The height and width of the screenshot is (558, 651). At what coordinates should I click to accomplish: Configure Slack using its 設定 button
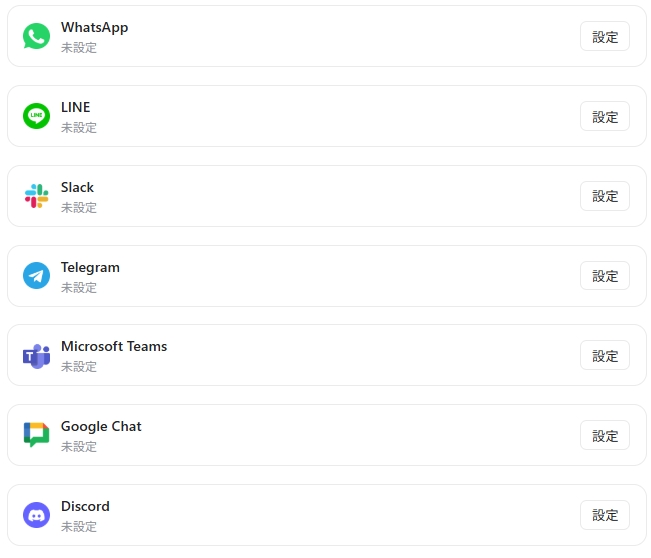click(605, 196)
